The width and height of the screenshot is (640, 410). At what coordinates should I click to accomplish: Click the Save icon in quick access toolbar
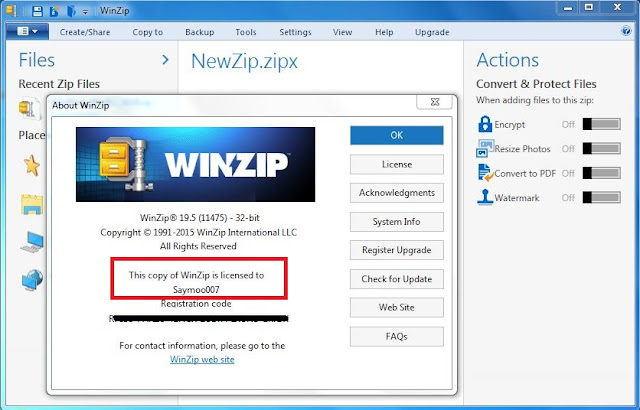point(37,11)
